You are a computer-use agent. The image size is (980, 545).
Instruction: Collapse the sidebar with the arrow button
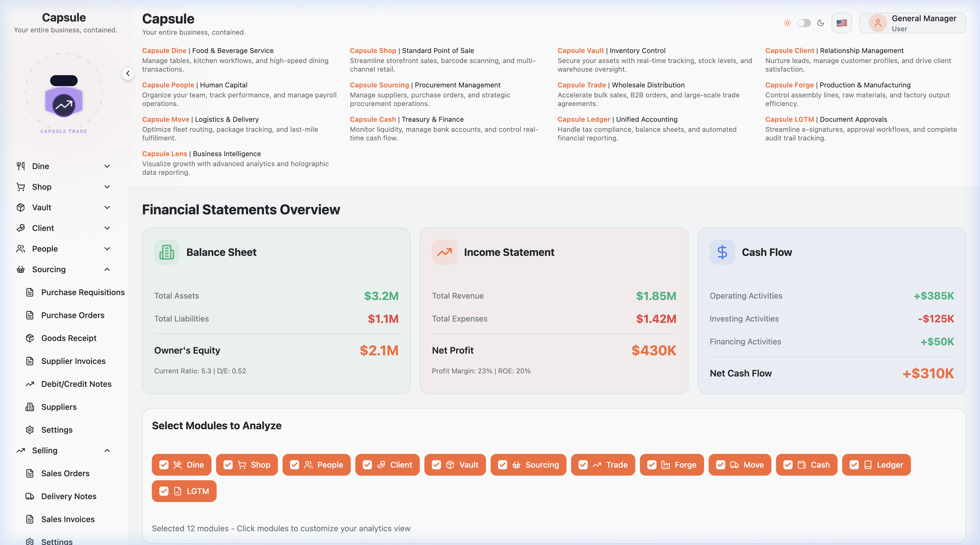128,73
